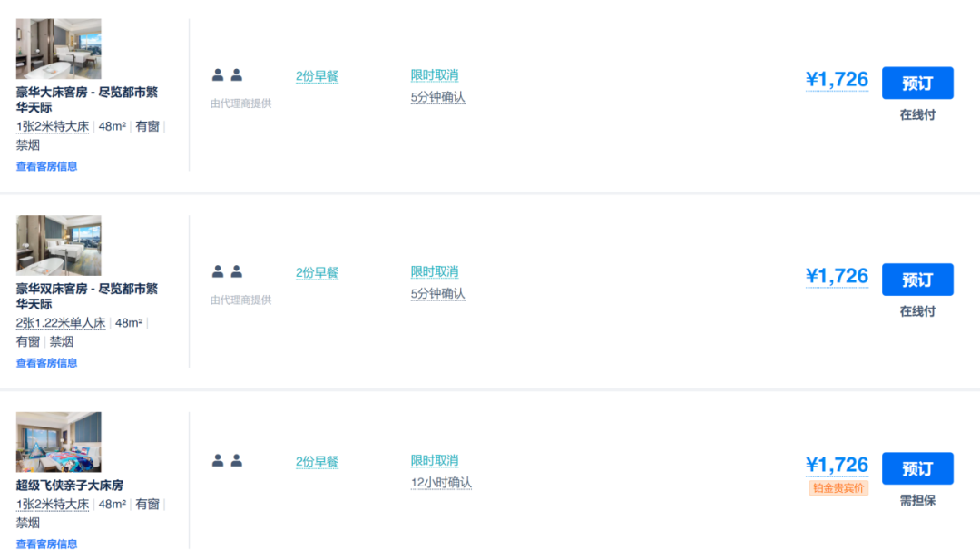Click guest occupancy icon for 超级飞侠亲子大床房
This screenshot has height=560, width=980.
[227, 461]
